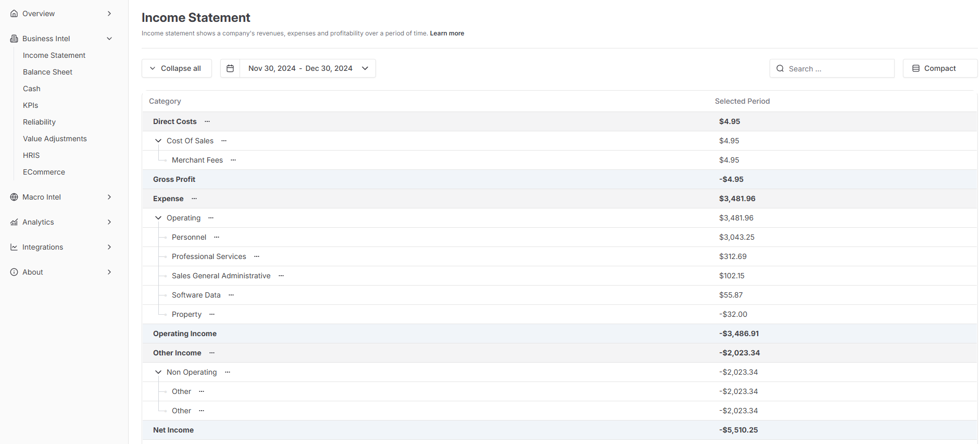Open the ellipsis menu for Other Income

coord(212,353)
